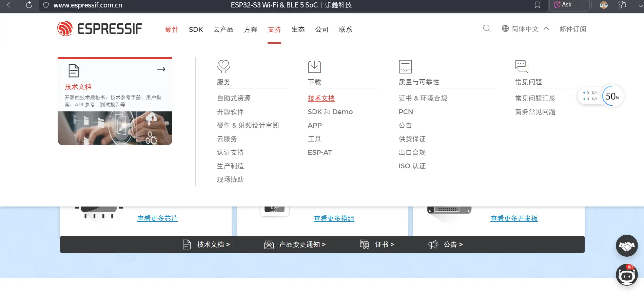644x301 pixels.
Task: Open 工具 link
Action: click(x=314, y=139)
